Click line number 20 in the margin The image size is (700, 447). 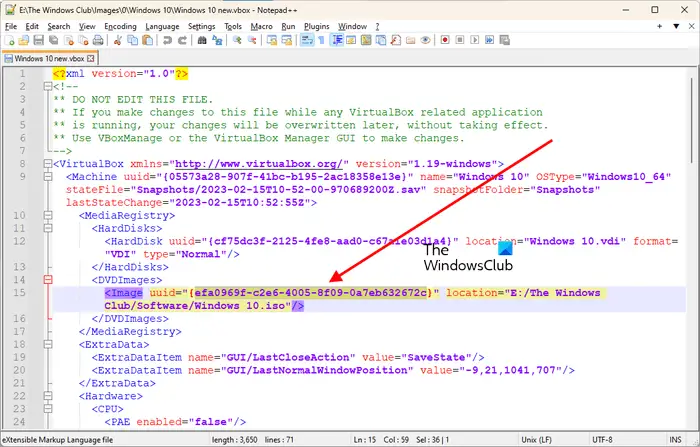point(19,370)
